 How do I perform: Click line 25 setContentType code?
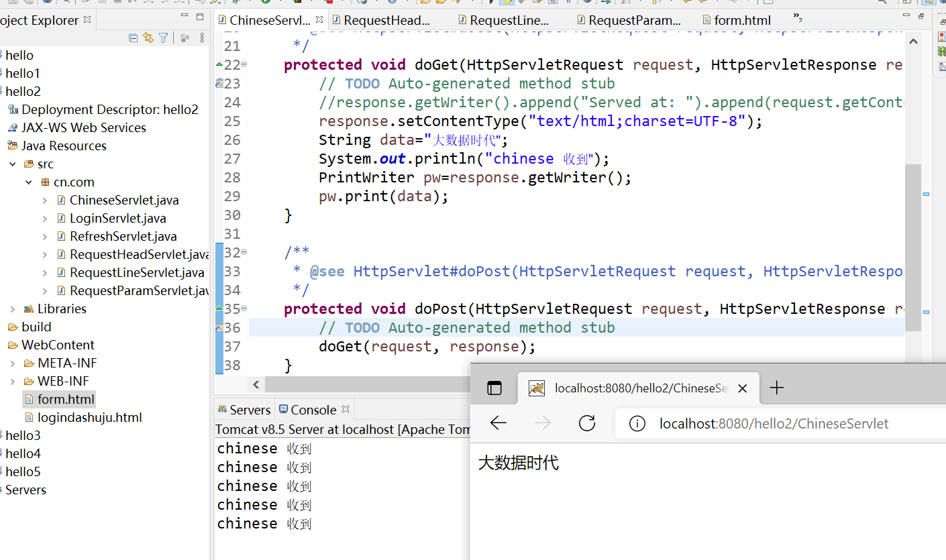541,121
